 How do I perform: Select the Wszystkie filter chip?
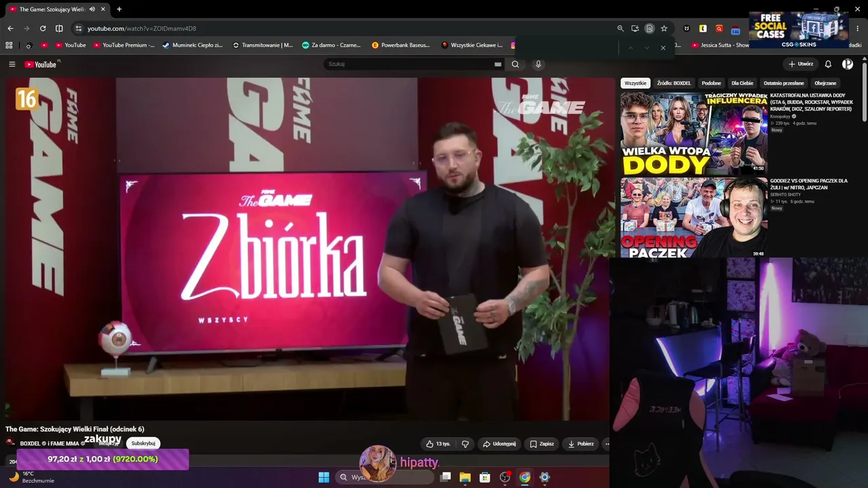635,83
